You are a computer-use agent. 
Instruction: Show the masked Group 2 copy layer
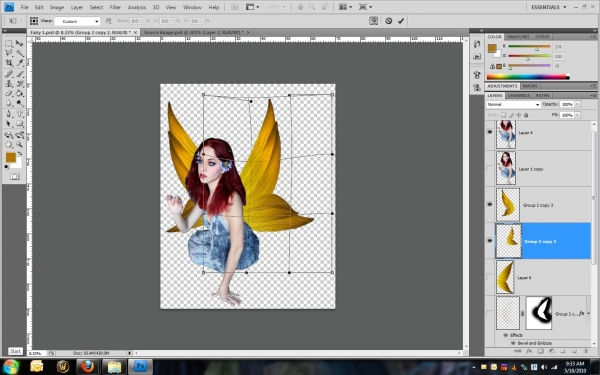tap(489, 313)
